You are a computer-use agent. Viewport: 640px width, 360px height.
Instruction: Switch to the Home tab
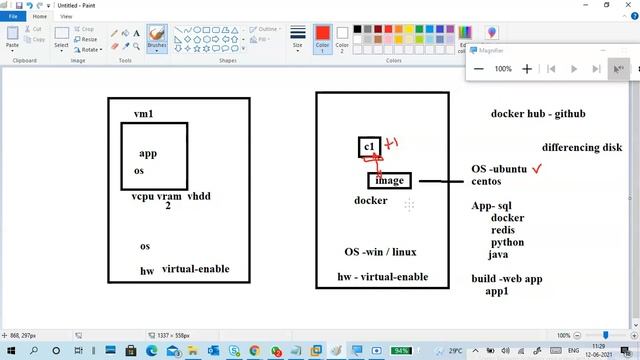click(40, 16)
